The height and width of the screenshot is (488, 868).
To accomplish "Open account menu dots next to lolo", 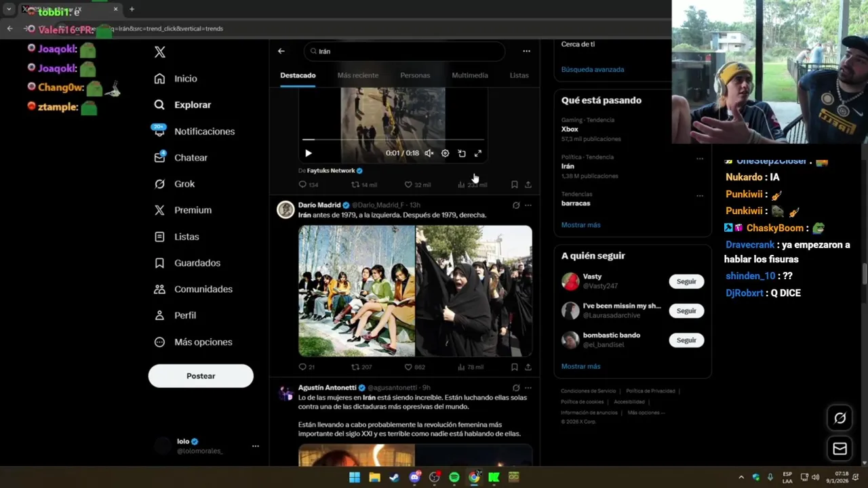I will (x=256, y=446).
